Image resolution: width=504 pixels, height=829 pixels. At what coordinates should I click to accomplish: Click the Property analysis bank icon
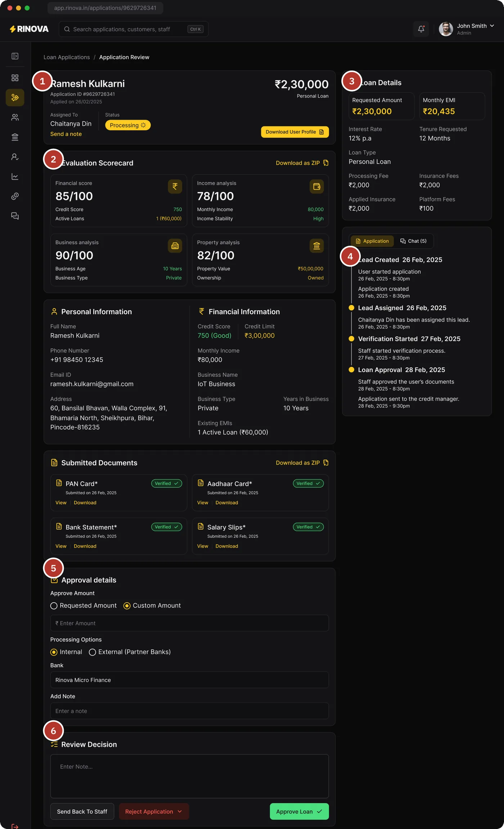[x=317, y=246]
